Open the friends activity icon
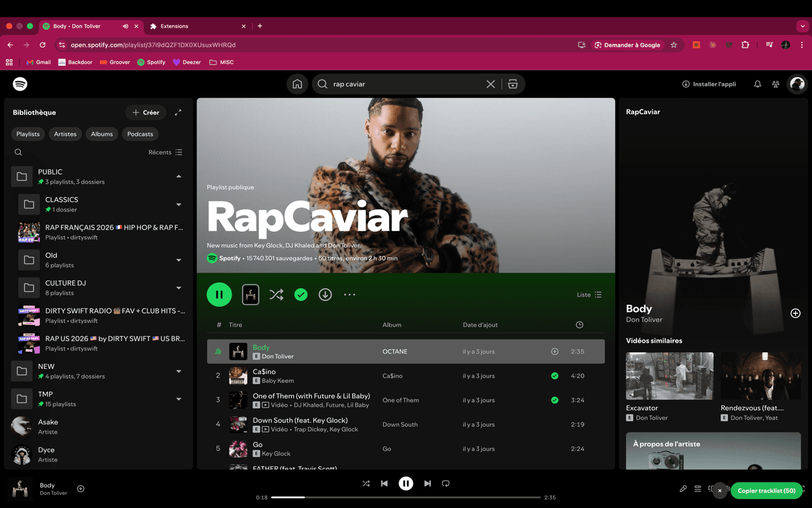The height and width of the screenshot is (508, 812). point(775,84)
